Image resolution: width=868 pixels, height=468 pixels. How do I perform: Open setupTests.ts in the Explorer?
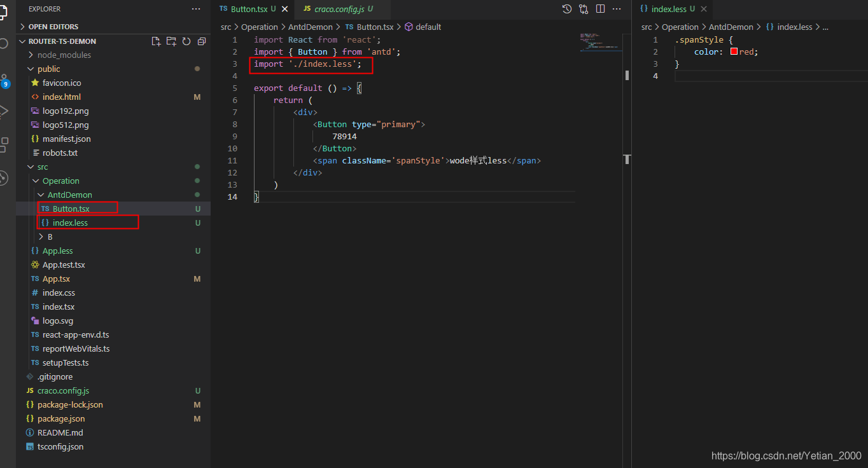(x=66, y=363)
